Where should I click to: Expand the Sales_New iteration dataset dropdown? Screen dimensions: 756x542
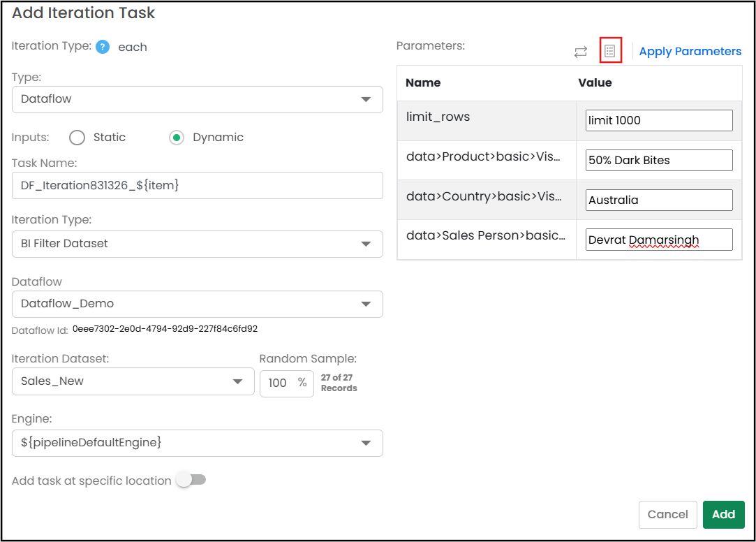tap(133, 381)
